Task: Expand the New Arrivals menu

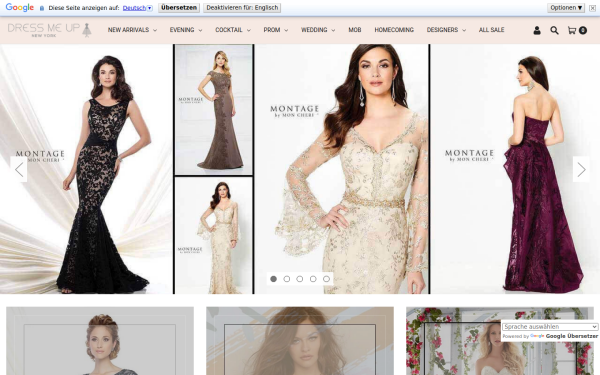Action: pyautogui.click(x=132, y=30)
